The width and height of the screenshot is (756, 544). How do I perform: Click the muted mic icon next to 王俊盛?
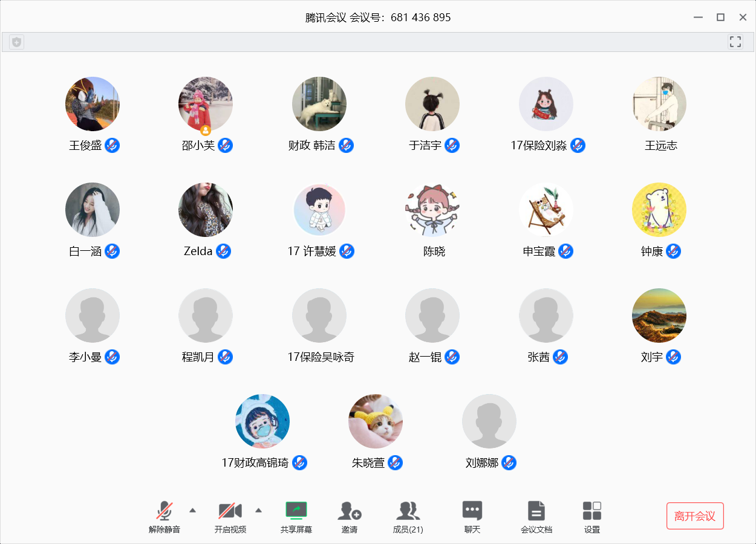tap(112, 145)
